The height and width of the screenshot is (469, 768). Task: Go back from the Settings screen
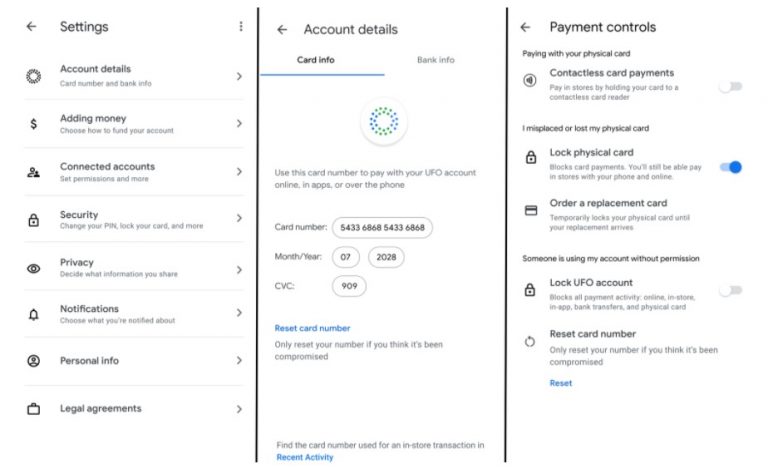pyautogui.click(x=31, y=27)
